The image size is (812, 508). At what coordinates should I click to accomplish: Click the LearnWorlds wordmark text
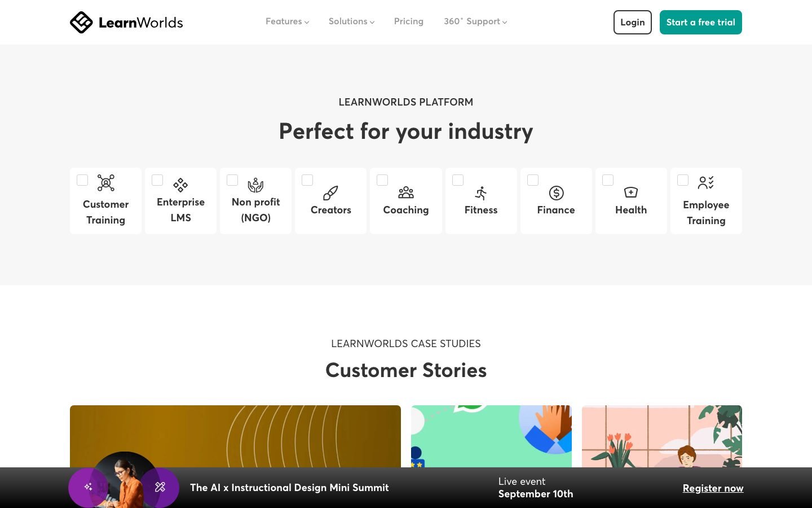tap(141, 23)
